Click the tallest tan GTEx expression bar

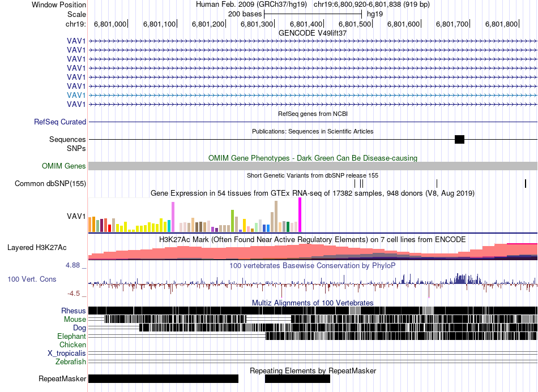(276, 217)
